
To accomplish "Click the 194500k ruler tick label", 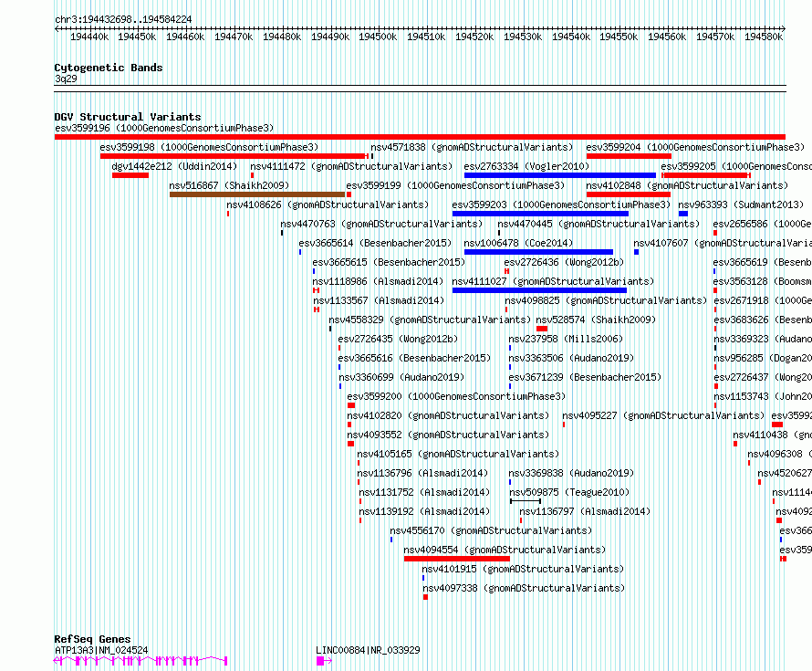I will click(x=378, y=37).
